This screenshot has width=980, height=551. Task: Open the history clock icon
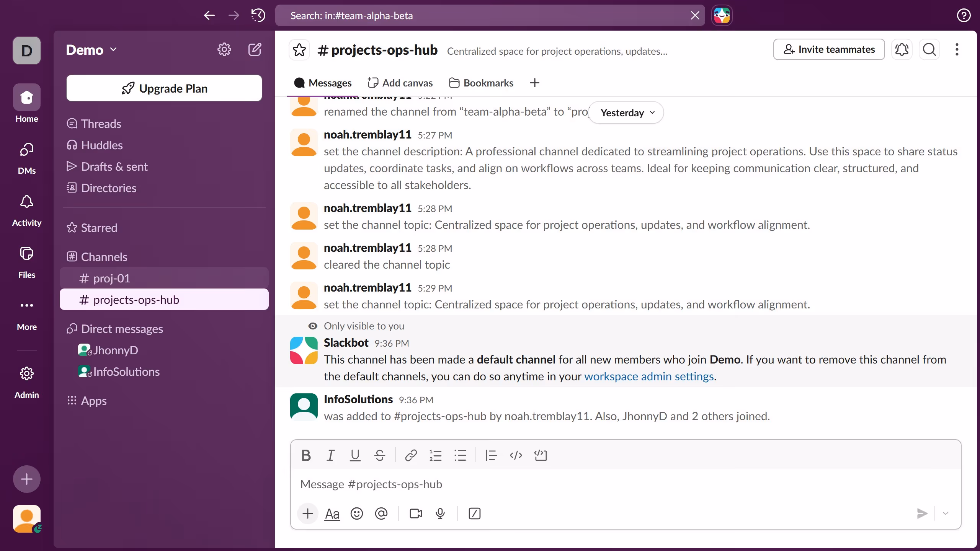click(258, 15)
